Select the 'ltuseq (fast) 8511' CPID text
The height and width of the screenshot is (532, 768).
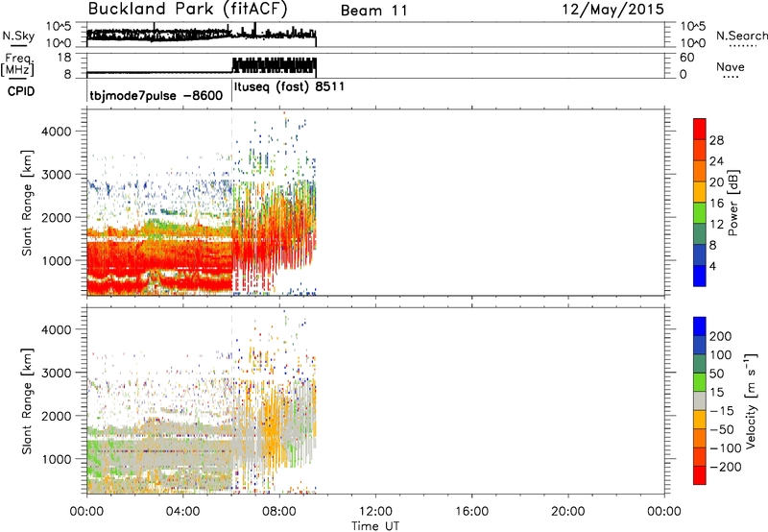click(290, 87)
